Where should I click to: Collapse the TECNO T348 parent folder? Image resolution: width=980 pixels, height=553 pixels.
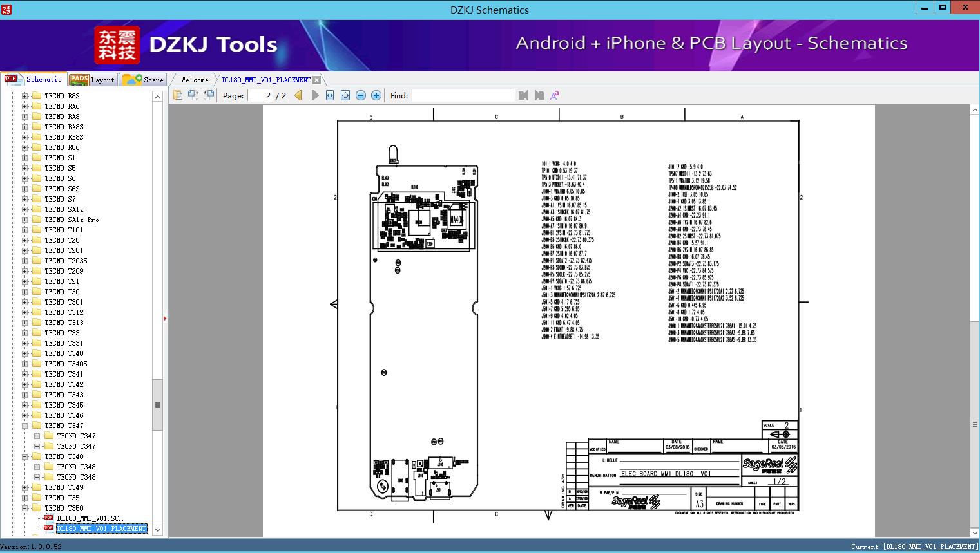pyautogui.click(x=25, y=456)
